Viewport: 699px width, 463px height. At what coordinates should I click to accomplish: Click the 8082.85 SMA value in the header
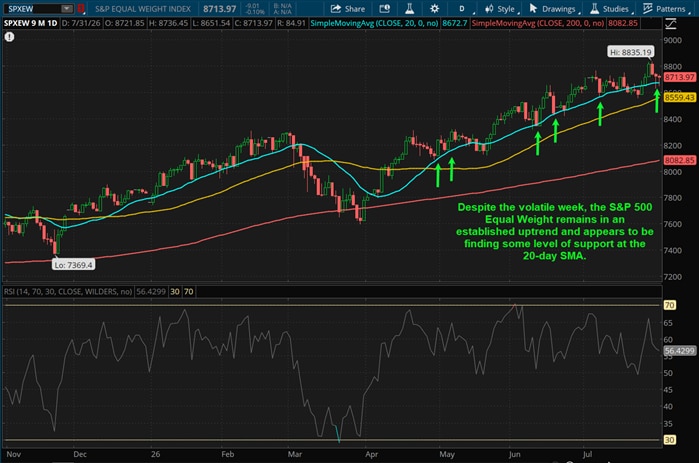point(623,23)
